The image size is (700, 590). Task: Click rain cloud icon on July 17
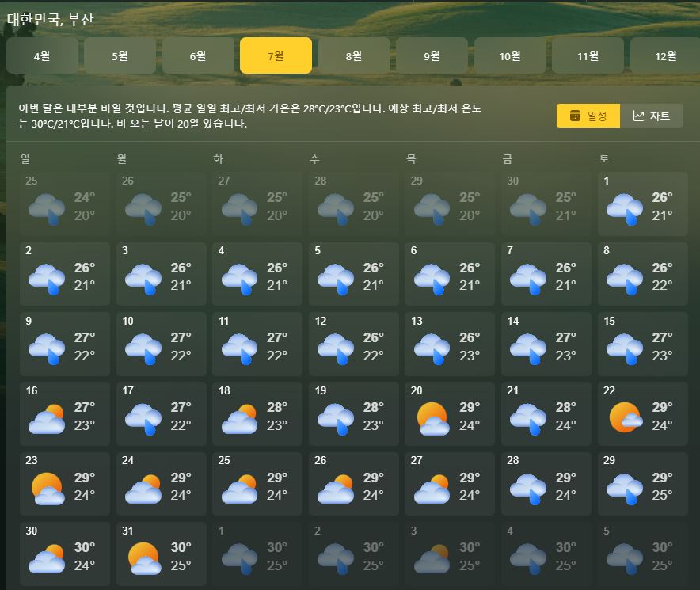(143, 419)
